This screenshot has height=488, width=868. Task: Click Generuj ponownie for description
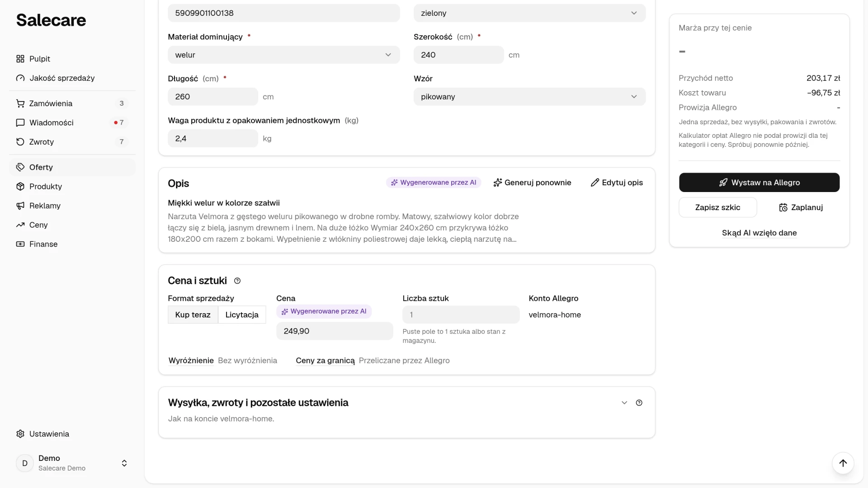[x=532, y=183]
